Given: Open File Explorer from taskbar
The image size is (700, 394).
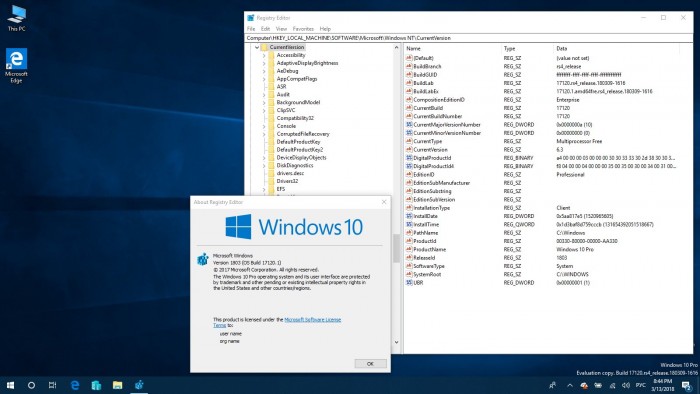Looking at the screenshot, I should pos(117,385).
